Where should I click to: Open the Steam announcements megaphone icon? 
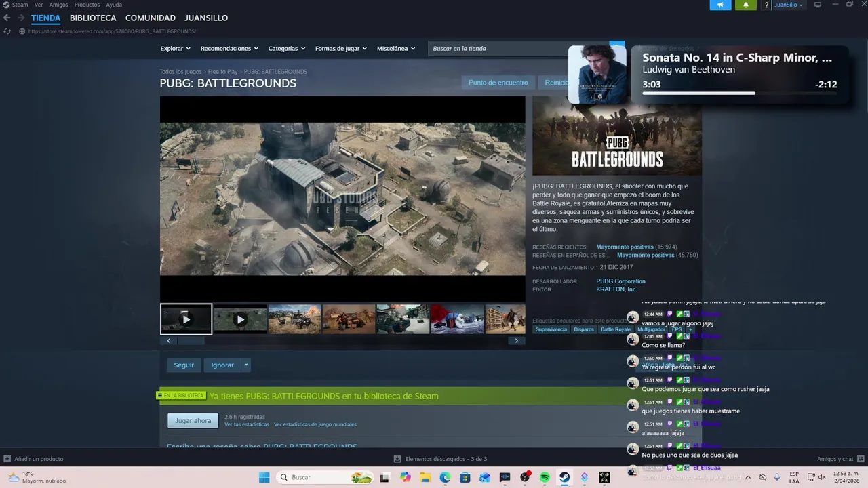pos(721,5)
